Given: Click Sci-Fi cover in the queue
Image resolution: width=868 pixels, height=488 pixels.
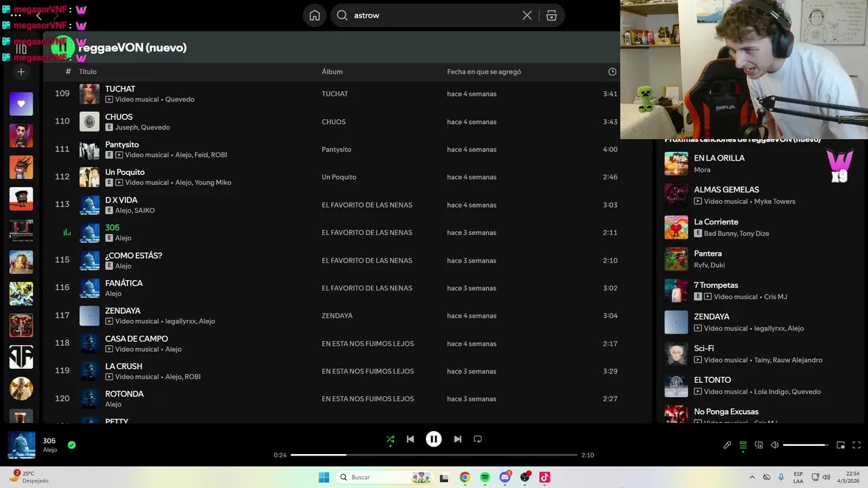Looking at the screenshot, I should 676,354.
